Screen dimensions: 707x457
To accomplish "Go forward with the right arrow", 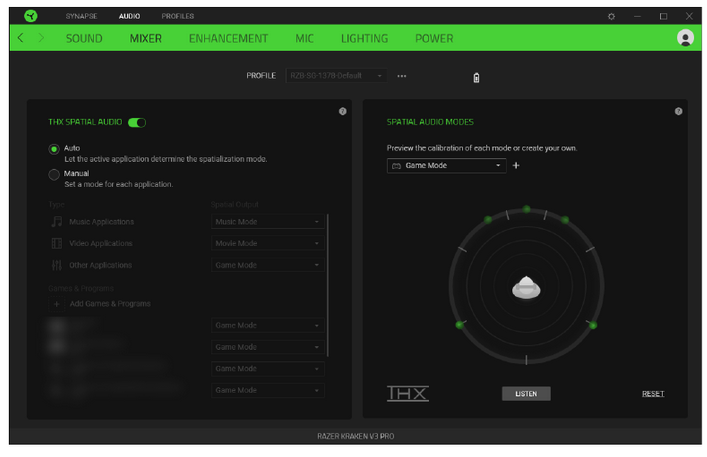I will (x=41, y=38).
